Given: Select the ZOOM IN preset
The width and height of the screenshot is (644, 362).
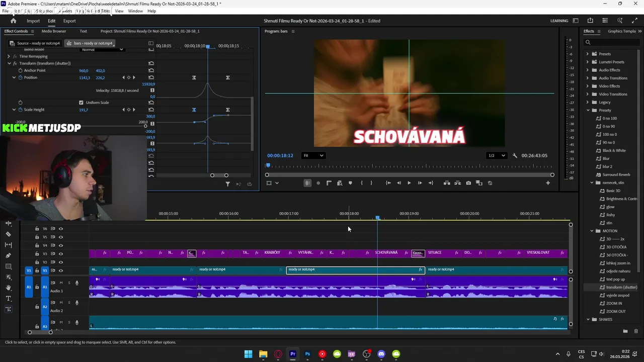Looking at the screenshot, I should (614, 303).
